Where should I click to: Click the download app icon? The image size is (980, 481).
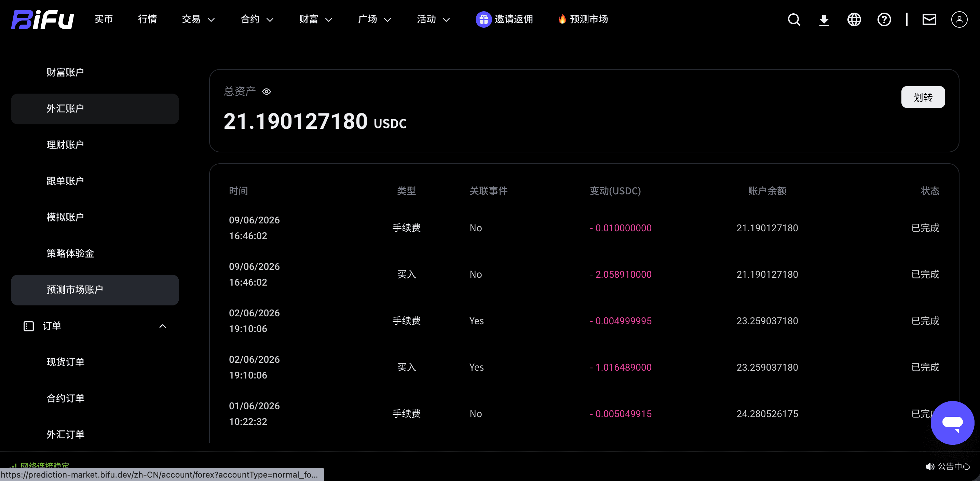coord(824,19)
